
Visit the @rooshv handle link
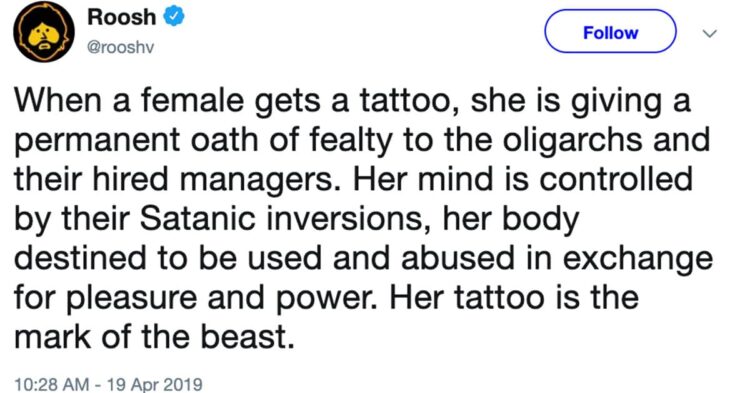coord(121,48)
